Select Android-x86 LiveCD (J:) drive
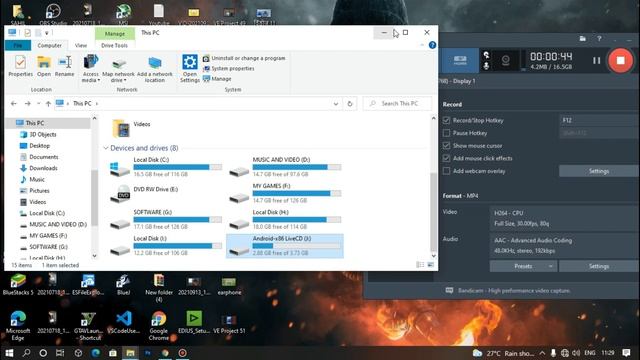The image size is (640, 360). click(284, 246)
